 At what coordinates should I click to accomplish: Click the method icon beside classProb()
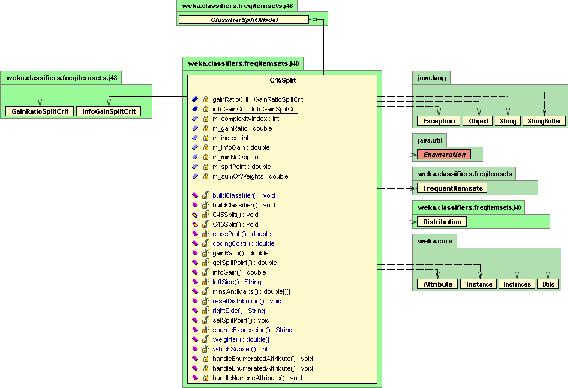[195, 234]
